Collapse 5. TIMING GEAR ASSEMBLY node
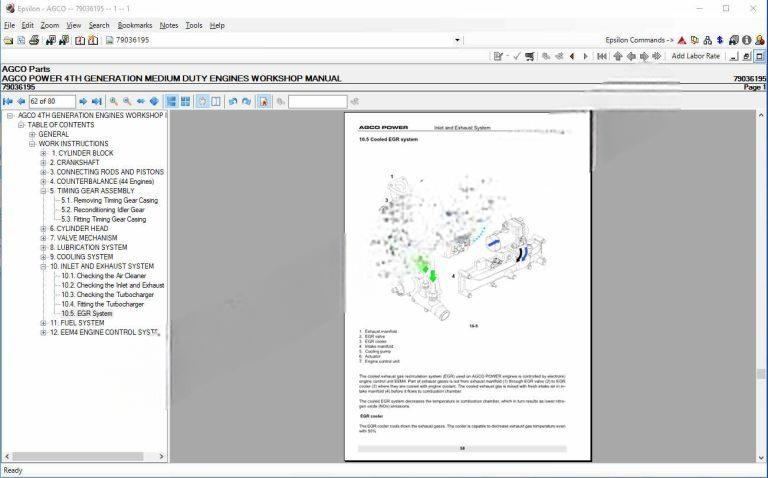This screenshot has width=768, height=478. click(x=44, y=191)
